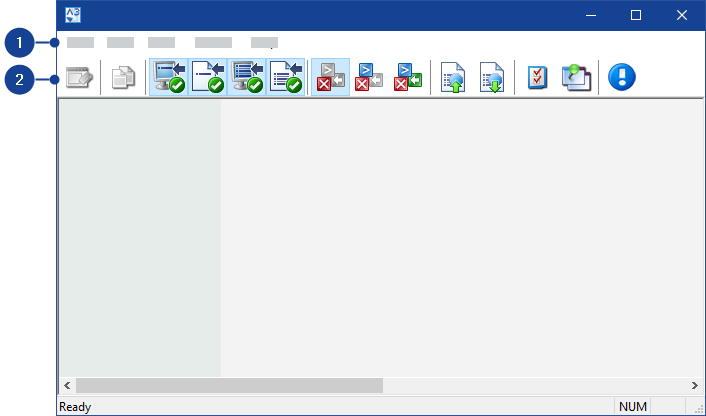
Task: Toggle the gray prompt icon with red X
Action: point(330,78)
